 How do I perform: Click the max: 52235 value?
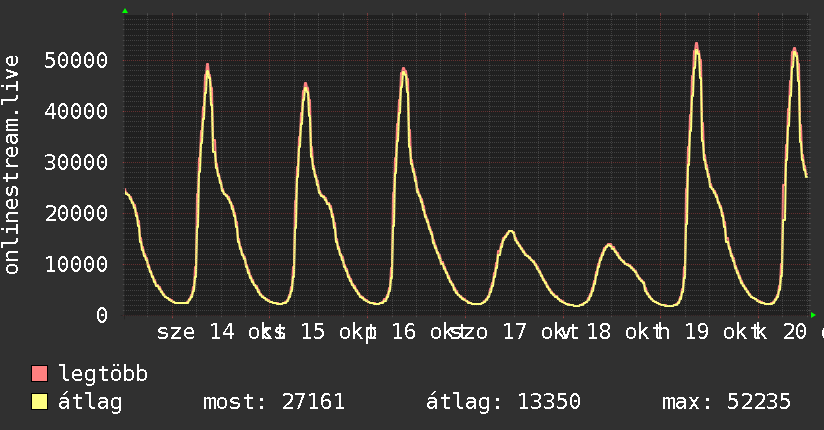pyautogui.click(x=726, y=402)
